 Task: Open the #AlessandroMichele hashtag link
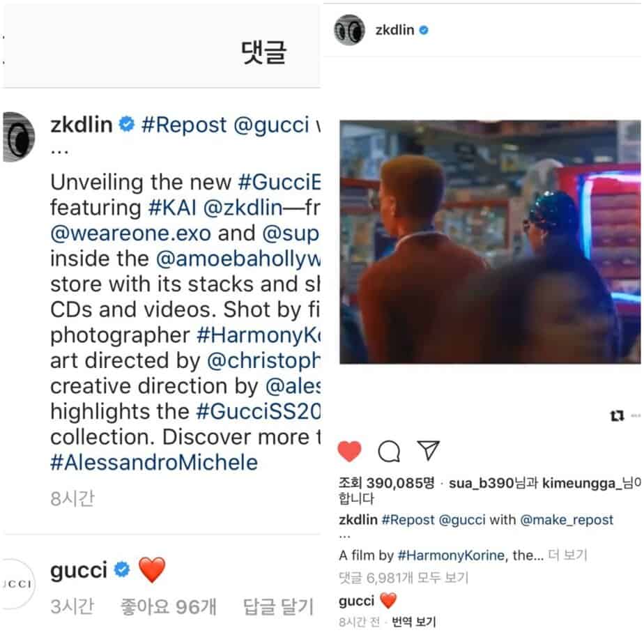click(x=154, y=463)
